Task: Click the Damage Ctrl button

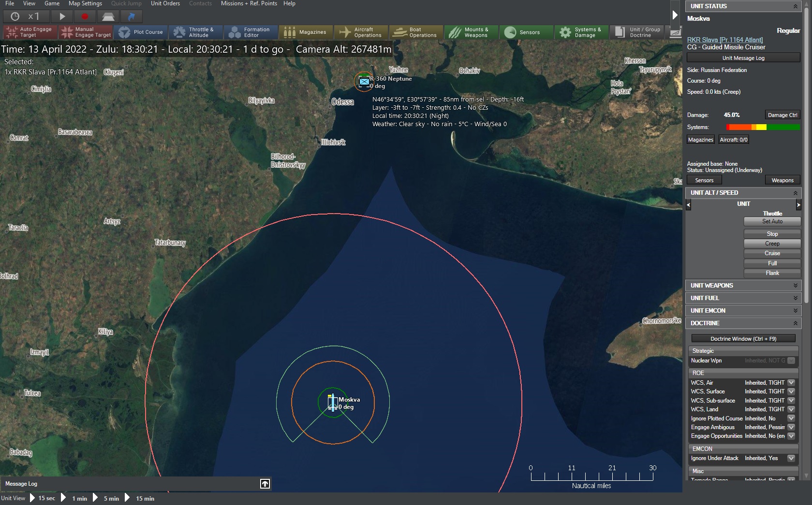Action: tap(782, 115)
